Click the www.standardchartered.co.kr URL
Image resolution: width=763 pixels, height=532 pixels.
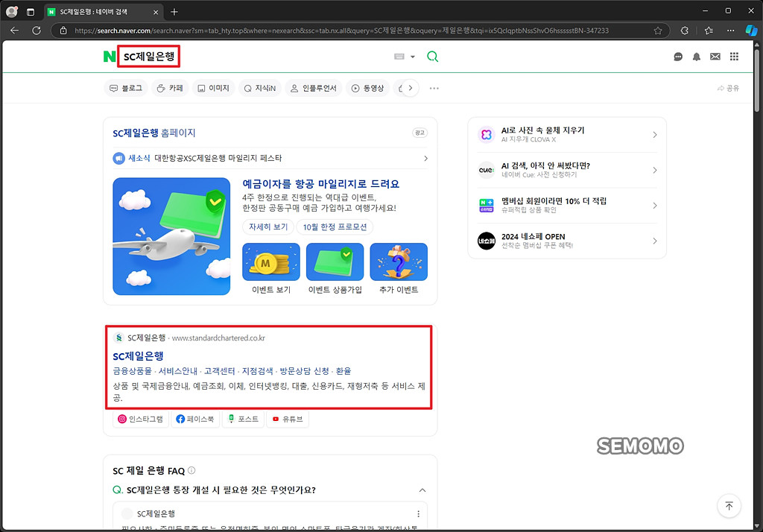[218, 338]
